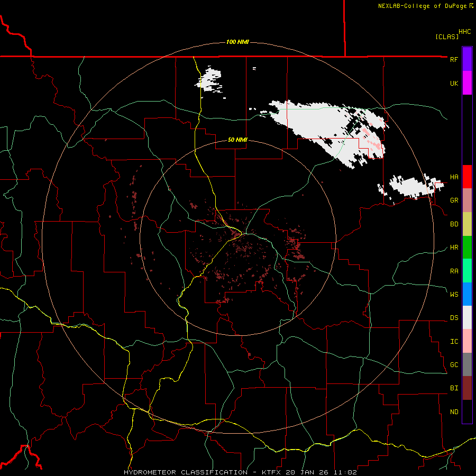Viewport: 476px width, 476px height.
Task: Click the GR legend label text
Action: pos(454,200)
